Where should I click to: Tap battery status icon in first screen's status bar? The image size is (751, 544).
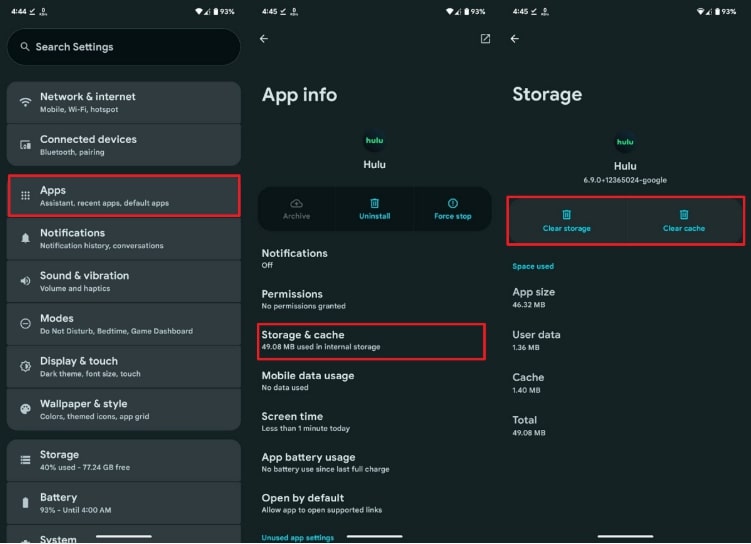pyautogui.click(x=216, y=11)
